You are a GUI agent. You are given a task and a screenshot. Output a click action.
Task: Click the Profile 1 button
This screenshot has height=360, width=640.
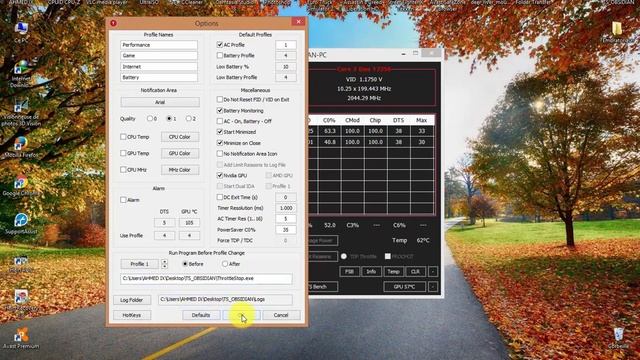pyautogui.click(x=140, y=264)
